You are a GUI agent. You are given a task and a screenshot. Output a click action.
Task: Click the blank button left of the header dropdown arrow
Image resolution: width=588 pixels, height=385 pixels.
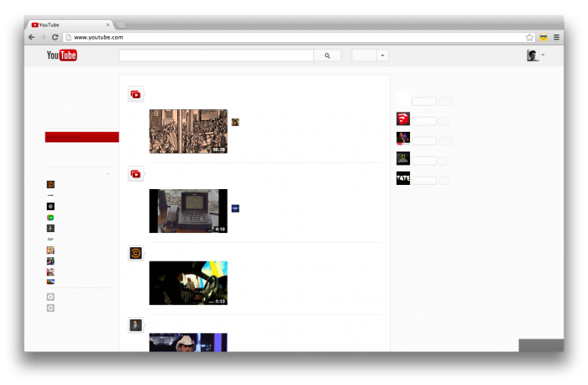[x=364, y=55]
